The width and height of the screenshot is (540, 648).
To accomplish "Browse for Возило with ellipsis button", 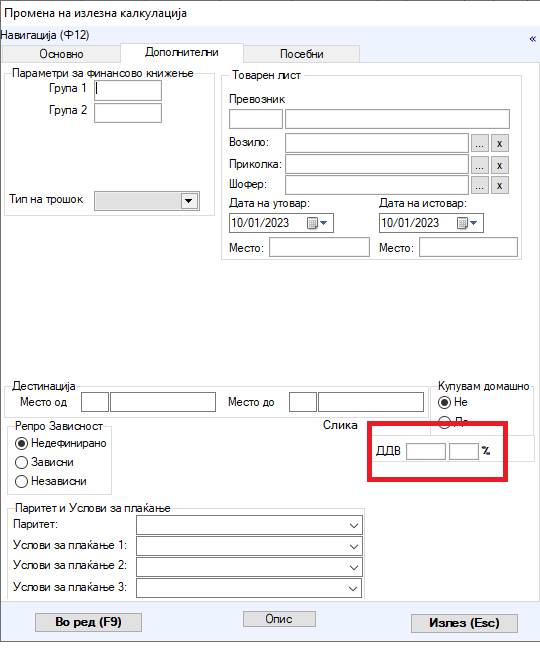I will pos(479,143).
